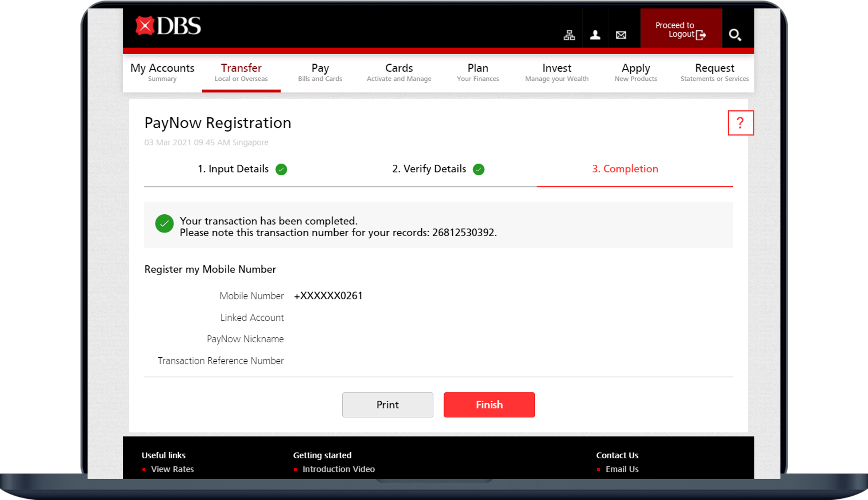Screen dimensions: 868x500
Task: Open Introduction Video footer link
Action: point(339,469)
